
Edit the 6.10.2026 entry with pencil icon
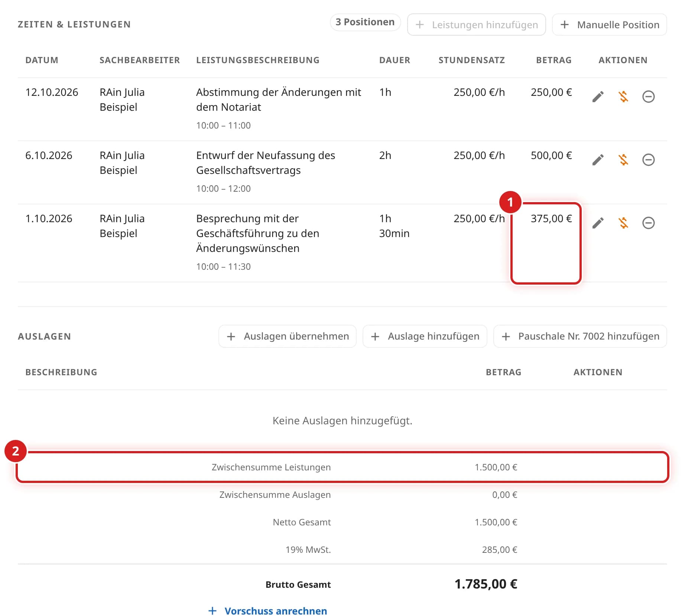pos(598,160)
